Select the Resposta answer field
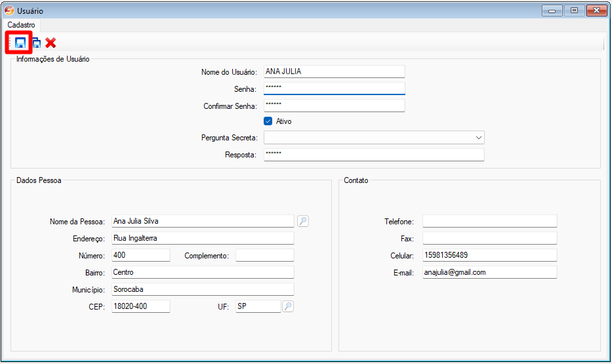 (373, 155)
